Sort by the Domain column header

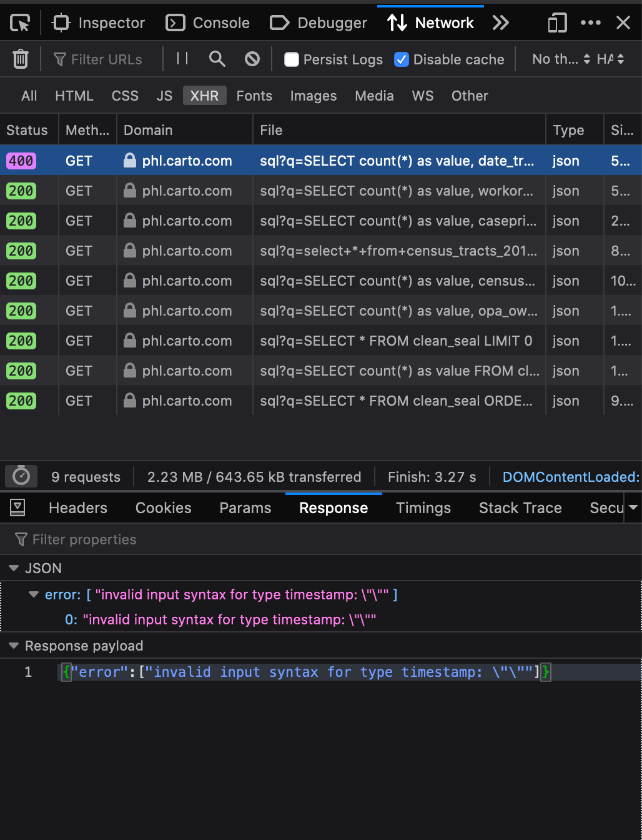pos(185,130)
